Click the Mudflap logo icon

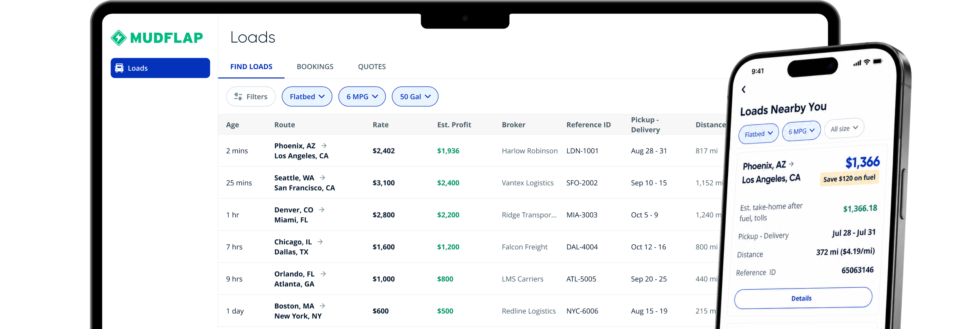119,38
